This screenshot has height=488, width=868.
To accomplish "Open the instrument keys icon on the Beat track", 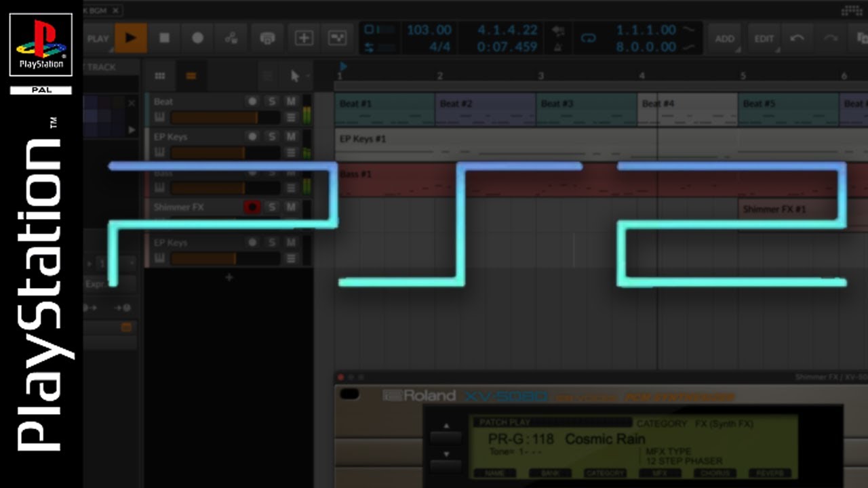I will coord(159,117).
